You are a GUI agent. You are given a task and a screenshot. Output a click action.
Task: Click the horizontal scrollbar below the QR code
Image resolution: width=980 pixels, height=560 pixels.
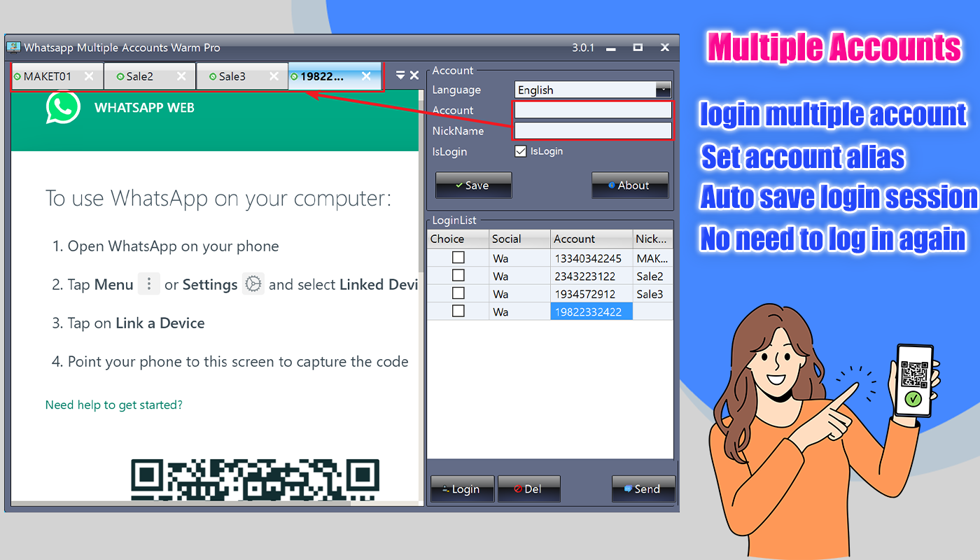point(181,503)
